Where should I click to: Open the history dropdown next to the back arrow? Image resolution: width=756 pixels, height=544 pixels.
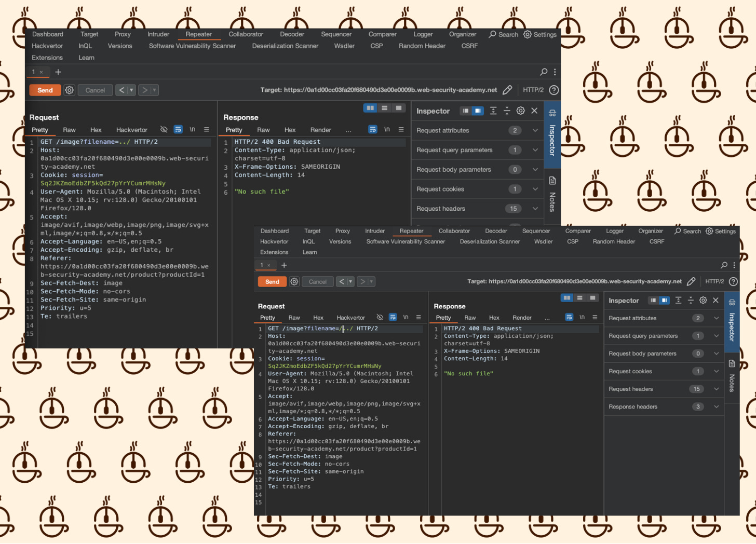click(130, 90)
